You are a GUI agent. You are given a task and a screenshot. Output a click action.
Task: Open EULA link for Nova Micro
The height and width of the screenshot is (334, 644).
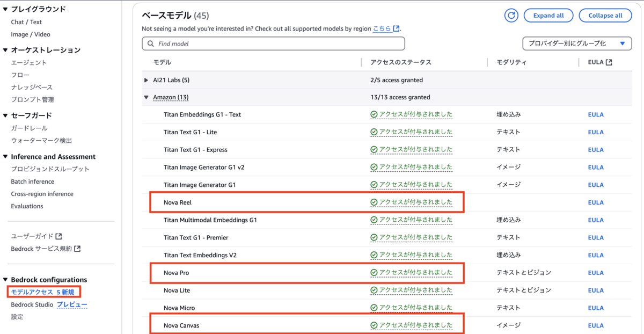(x=596, y=308)
